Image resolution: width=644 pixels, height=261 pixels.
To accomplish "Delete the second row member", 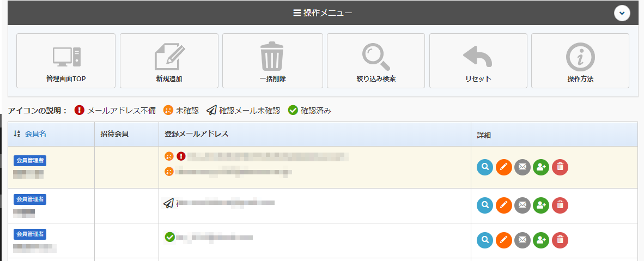I will point(560,205).
